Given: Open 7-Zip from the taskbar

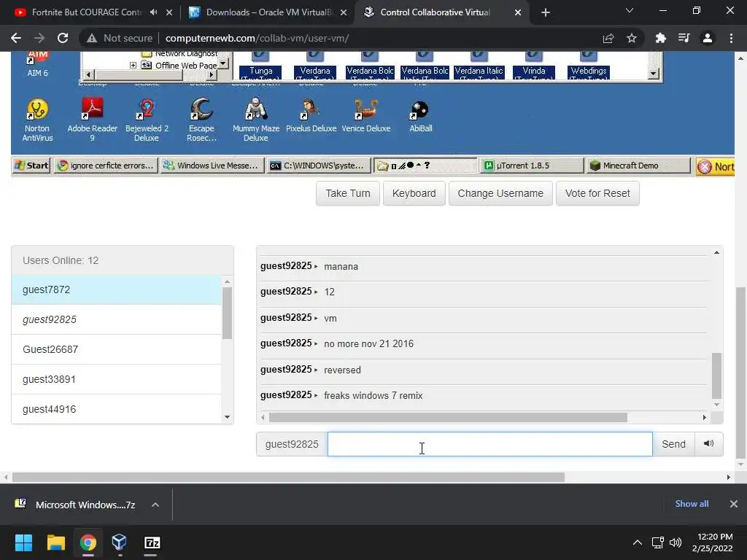Looking at the screenshot, I should coord(152,542).
